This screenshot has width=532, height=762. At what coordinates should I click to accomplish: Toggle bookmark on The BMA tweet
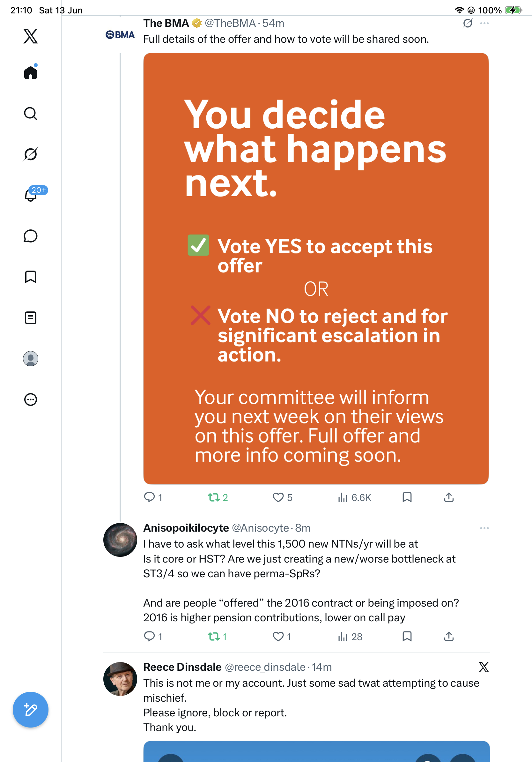tap(407, 497)
